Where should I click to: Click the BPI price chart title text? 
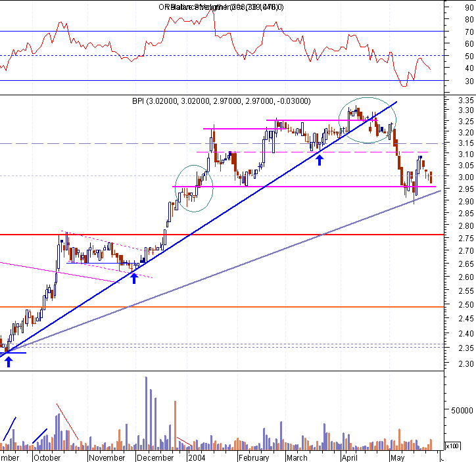(x=222, y=101)
